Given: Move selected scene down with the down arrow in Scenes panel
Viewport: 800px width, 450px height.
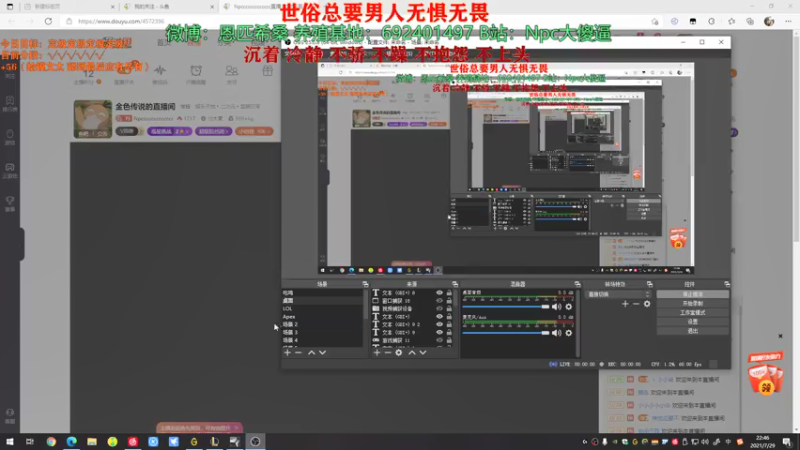Looking at the screenshot, I should pos(322,353).
